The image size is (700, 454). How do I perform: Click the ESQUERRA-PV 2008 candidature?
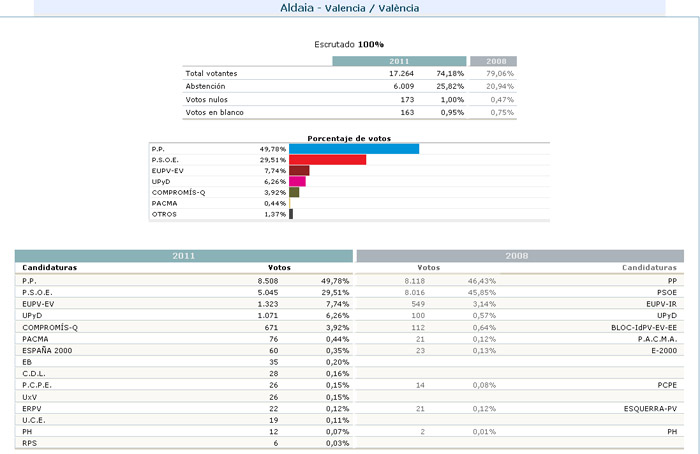pos(650,408)
